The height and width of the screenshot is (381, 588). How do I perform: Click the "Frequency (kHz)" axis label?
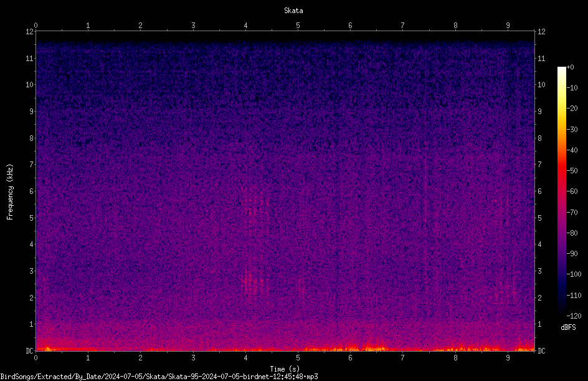click(x=10, y=192)
